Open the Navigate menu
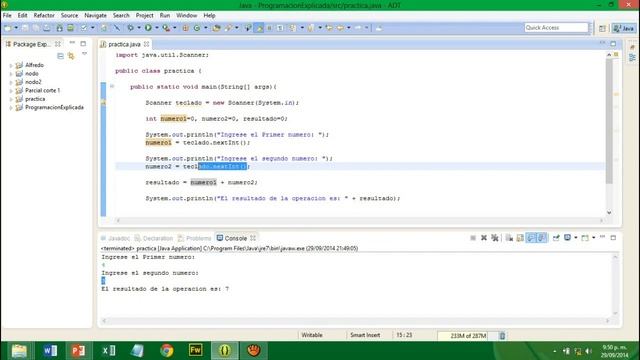 pos(95,16)
